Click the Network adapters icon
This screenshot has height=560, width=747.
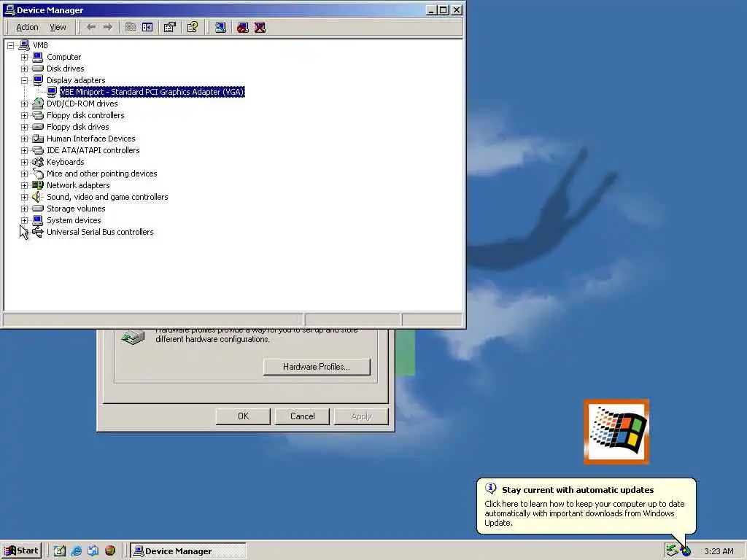pyautogui.click(x=38, y=185)
